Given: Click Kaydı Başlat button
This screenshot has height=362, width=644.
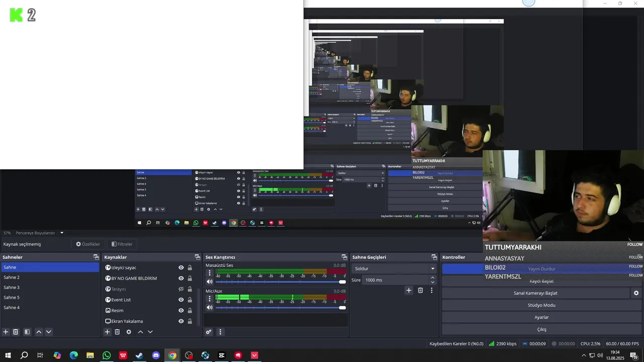Looking at the screenshot, I should coord(541,281).
